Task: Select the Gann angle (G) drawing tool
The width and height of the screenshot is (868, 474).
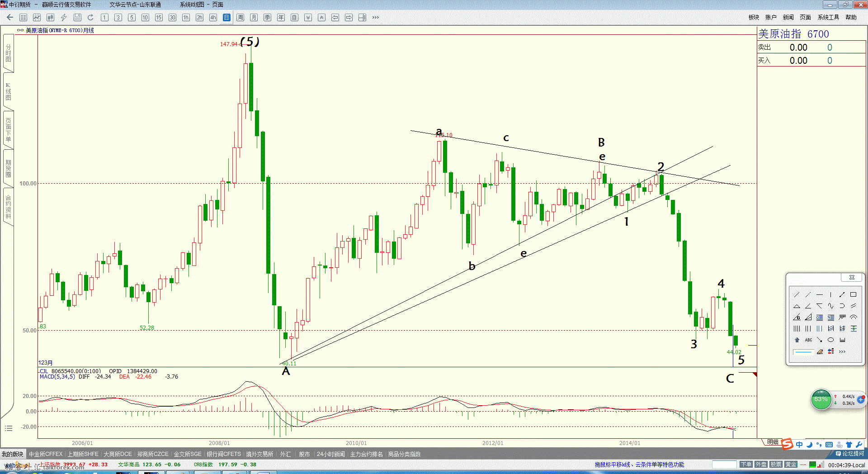Action: pyautogui.click(x=797, y=317)
